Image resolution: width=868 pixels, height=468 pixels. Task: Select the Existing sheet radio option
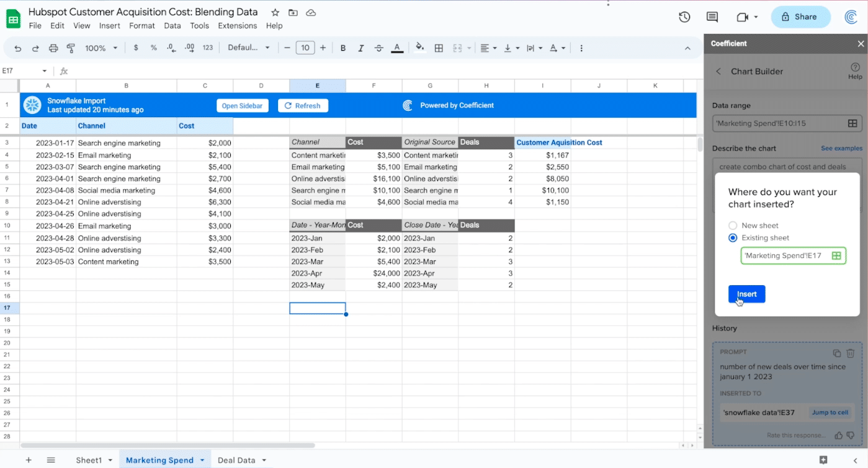click(733, 237)
